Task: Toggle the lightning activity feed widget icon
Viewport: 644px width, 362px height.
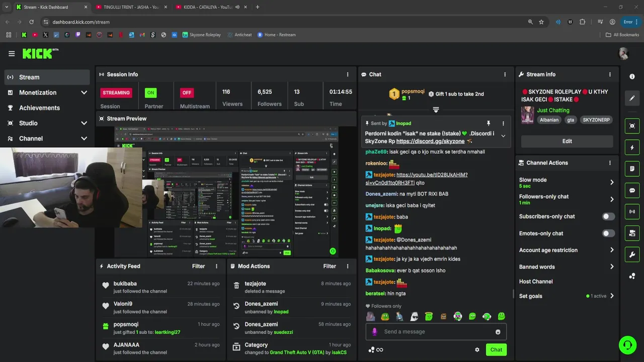Action: point(632,147)
